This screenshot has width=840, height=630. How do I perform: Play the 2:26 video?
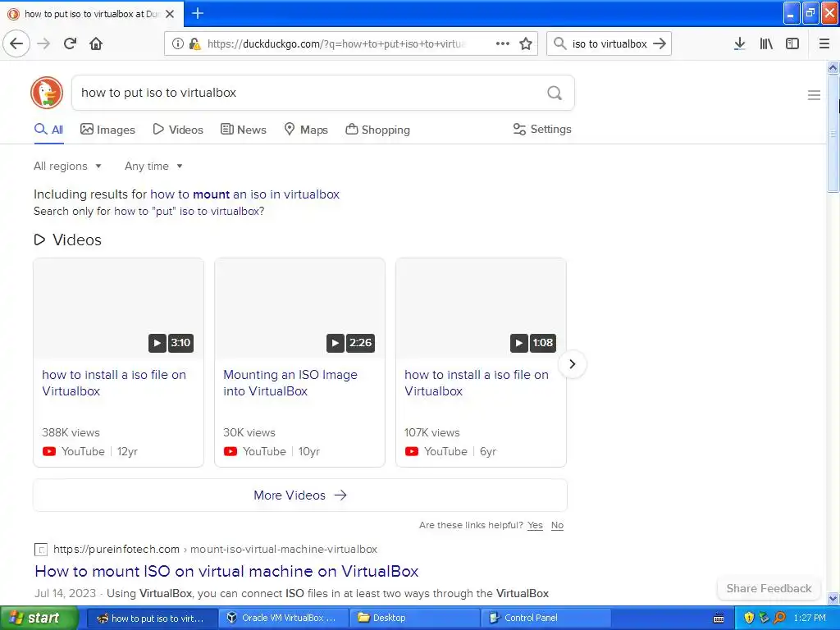(x=335, y=343)
